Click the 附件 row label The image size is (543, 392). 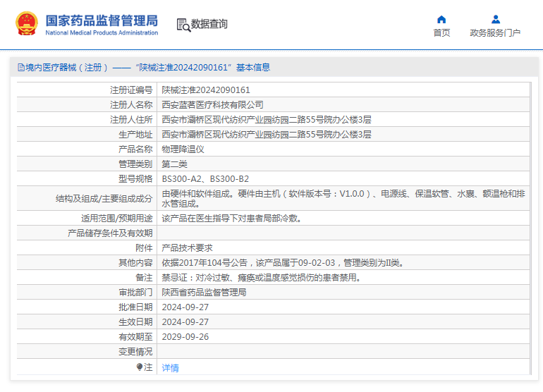tap(144, 248)
